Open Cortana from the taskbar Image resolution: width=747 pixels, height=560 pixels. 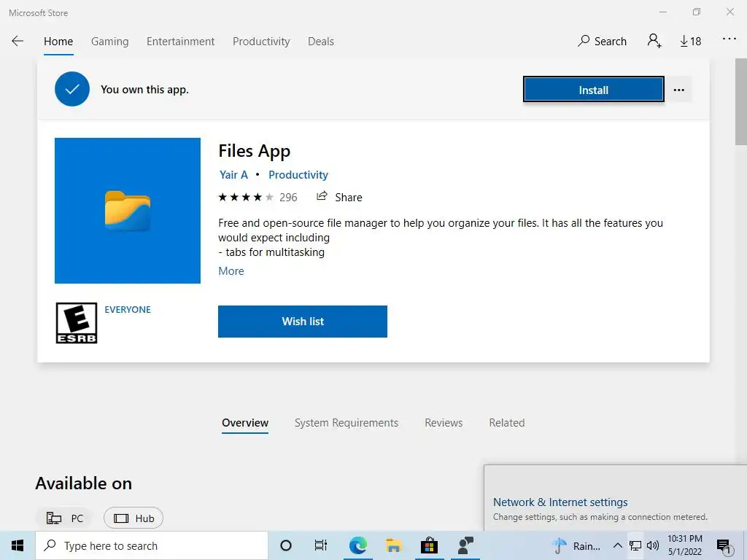tap(286, 545)
